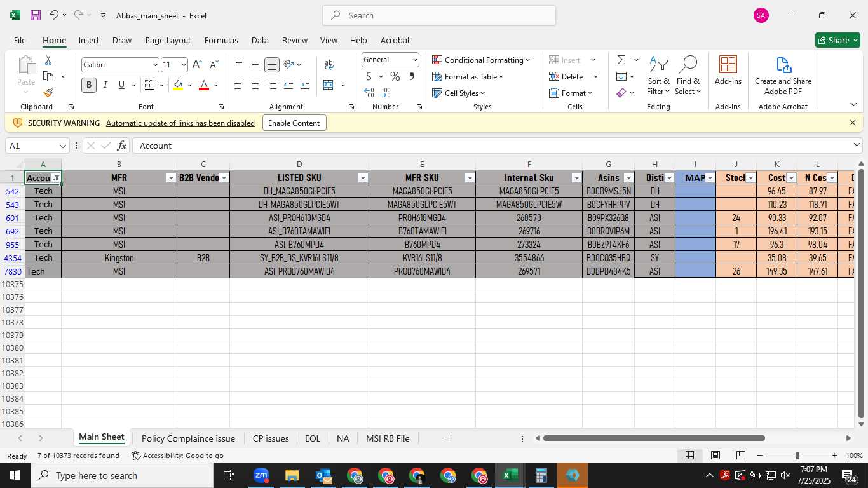The height and width of the screenshot is (488, 868).
Task: Open Excel in Windows taskbar
Action: [x=510, y=475]
